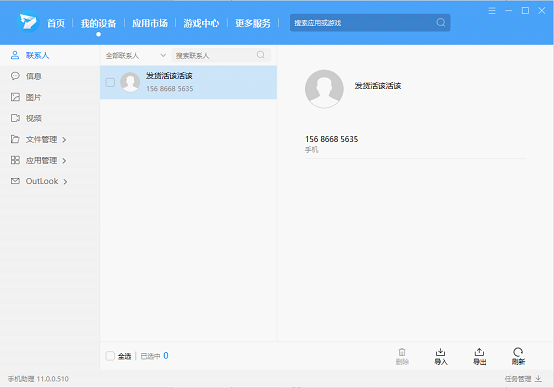Click the 搜索联系人 search field

[x=221, y=55]
